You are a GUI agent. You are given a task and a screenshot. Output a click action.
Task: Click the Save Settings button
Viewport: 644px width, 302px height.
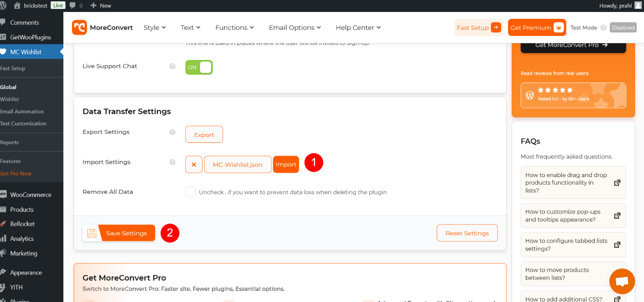(x=119, y=233)
